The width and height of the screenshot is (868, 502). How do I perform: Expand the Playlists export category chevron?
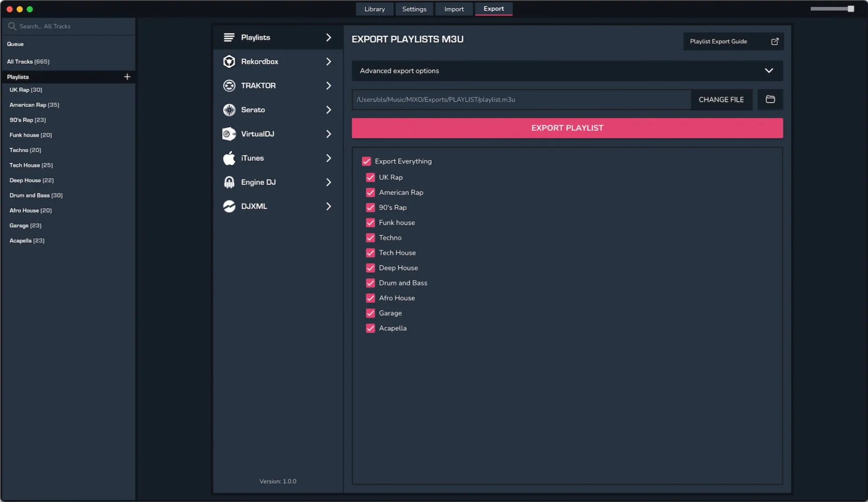[329, 37]
